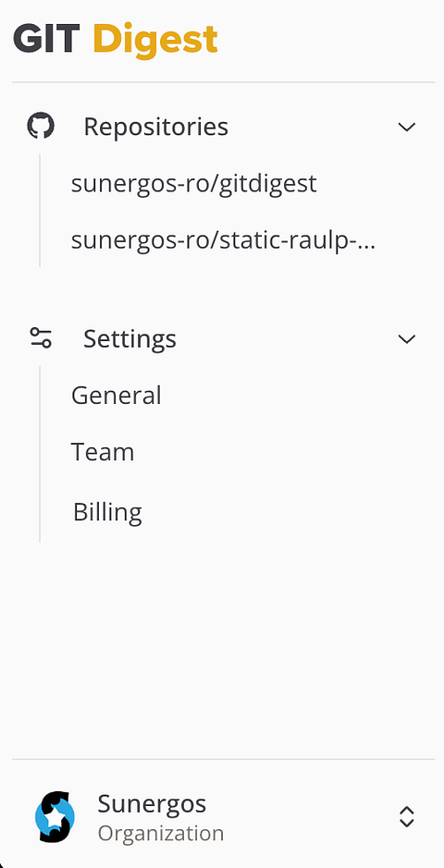Open the organization switcher up-down arrows
444x868 pixels.
coord(407,817)
